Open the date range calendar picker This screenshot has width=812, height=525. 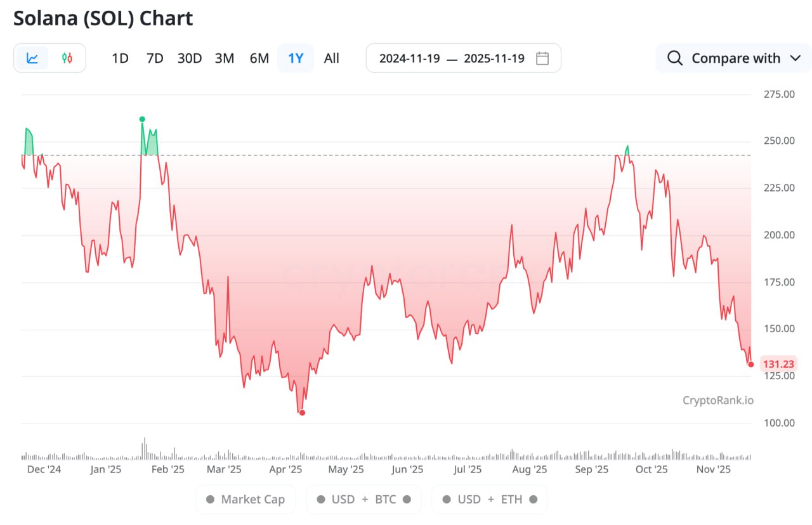(x=542, y=58)
